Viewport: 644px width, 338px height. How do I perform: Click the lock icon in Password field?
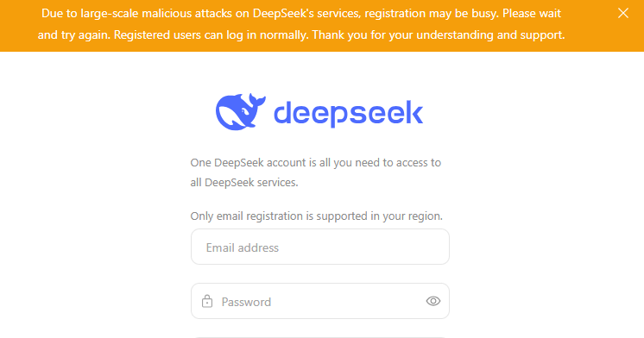[207, 301]
